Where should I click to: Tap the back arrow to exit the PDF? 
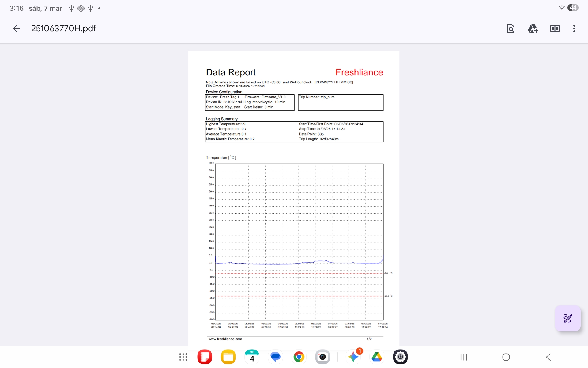click(x=17, y=29)
